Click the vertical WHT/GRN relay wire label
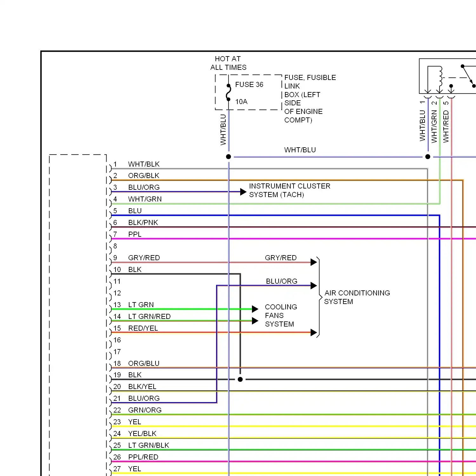Screen dimensions: 476x476 [x=434, y=126]
